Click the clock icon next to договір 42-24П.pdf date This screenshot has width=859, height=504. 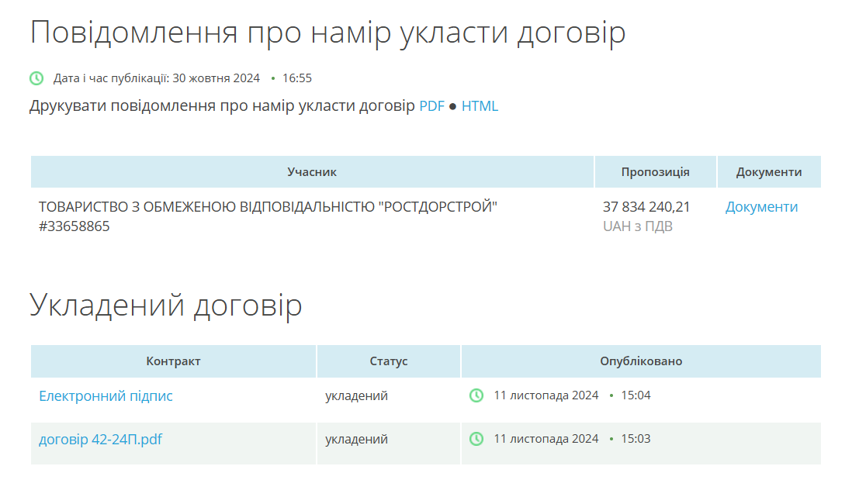(476, 439)
